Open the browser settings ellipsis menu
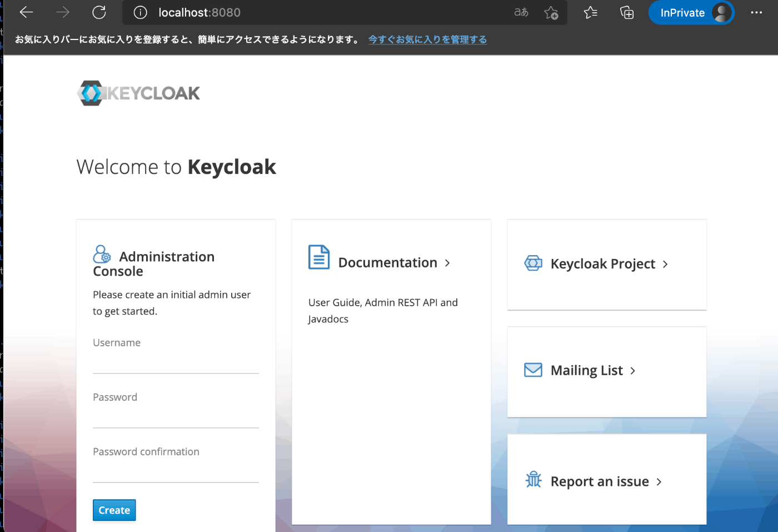Image resolution: width=778 pixels, height=532 pixels. (756, 12)
